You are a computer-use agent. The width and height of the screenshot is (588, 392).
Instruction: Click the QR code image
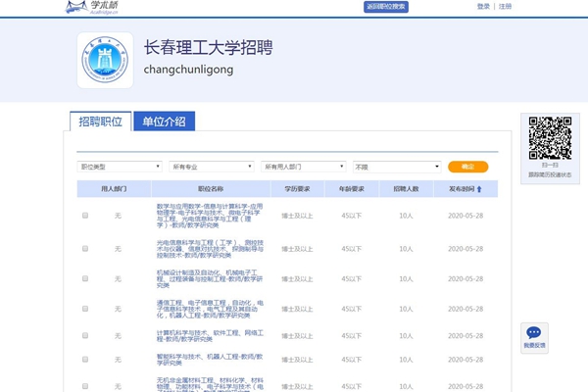point(550,138)
